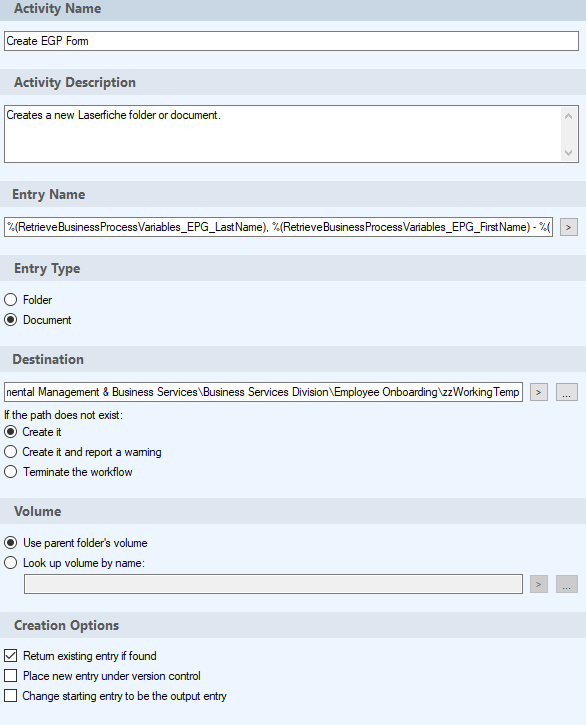The width and height of the screenshot is (586, 725).
Task: Click the volume name browse ellipsis button
Action: coord(567,584)
